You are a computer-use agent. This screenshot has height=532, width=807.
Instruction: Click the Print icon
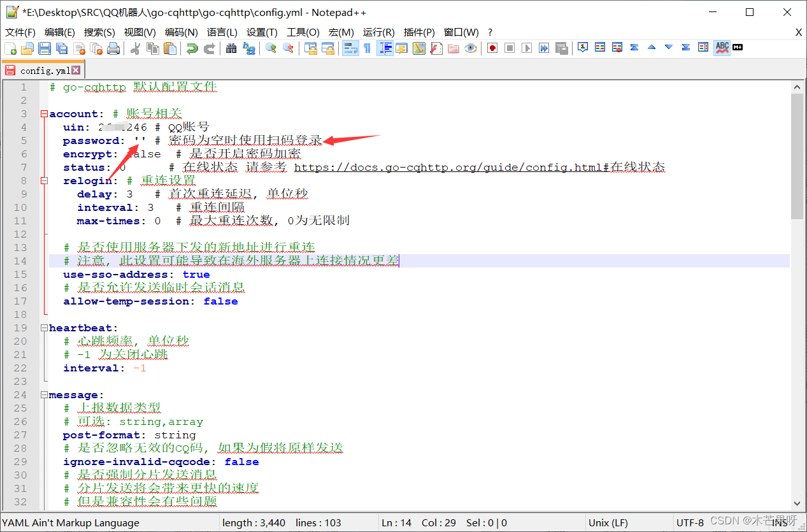tap(113, 48)
